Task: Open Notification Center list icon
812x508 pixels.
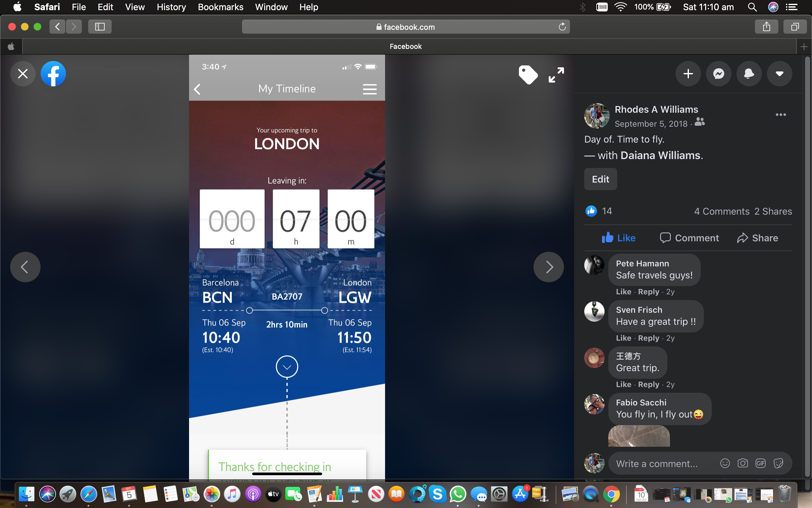Action: (x=792, y=7)
